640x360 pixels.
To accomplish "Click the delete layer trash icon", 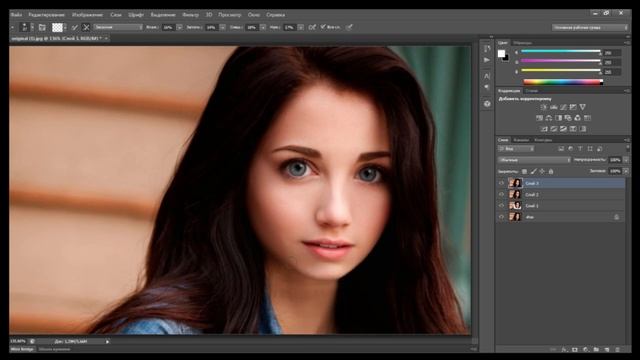I will click(x=617, y=350).
